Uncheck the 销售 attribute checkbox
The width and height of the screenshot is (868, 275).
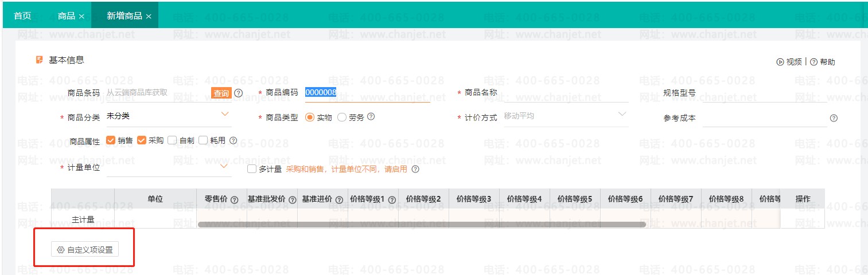point(111,140)
